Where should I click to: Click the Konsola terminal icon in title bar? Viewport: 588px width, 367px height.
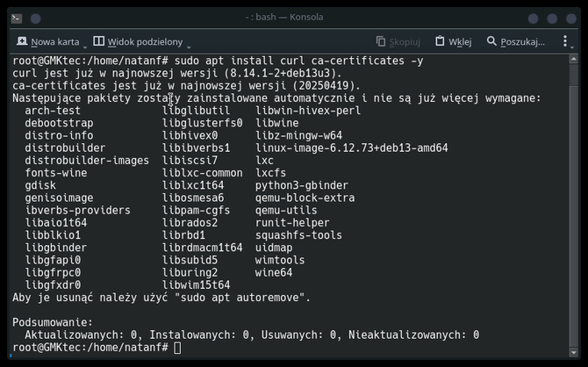click(x=17, y=18)
